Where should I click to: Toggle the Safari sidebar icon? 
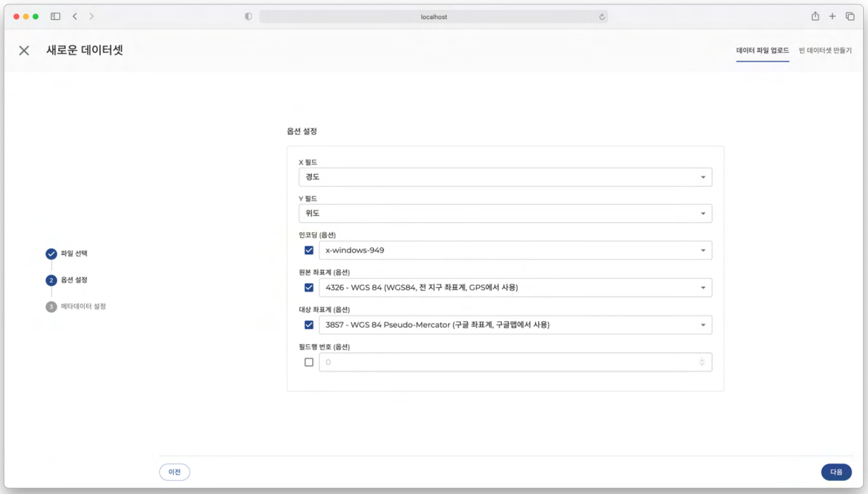[55, 17]
